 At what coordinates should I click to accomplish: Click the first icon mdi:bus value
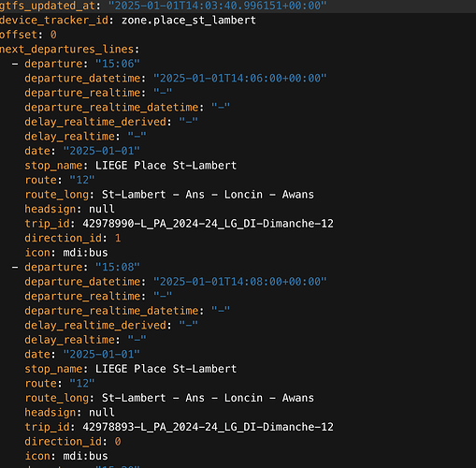coord(85,253)
